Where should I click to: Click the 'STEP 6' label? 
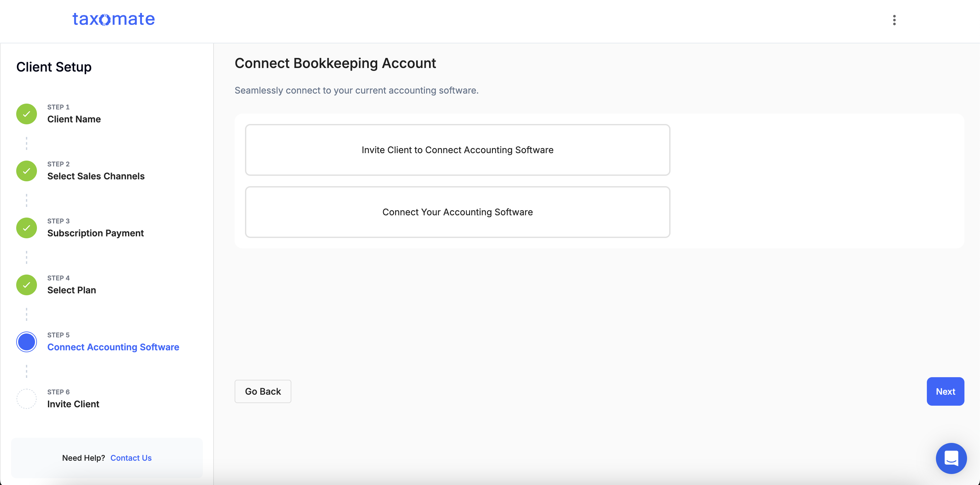(x=58, y=392)
